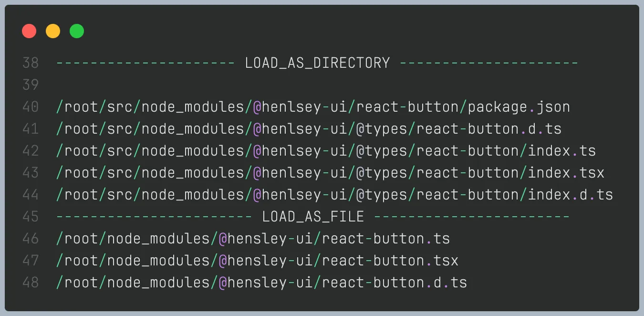Click line number 42 in the gutter
The image size is (644, 316).
click(31, 151)
